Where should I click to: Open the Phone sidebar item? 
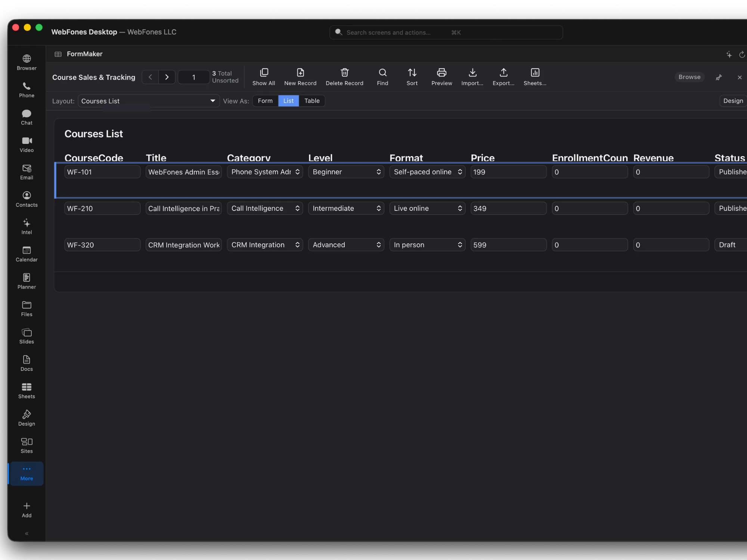tap(27, 90)
